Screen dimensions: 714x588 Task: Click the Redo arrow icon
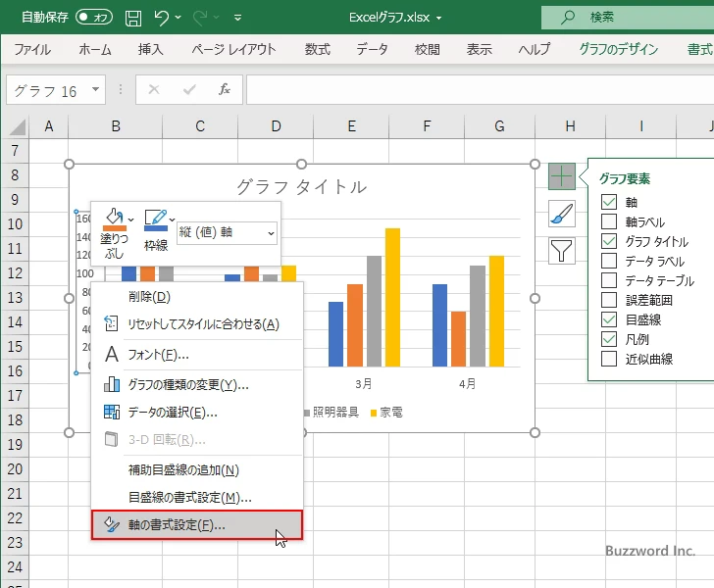pyautogui.click(x=200, y=18)
